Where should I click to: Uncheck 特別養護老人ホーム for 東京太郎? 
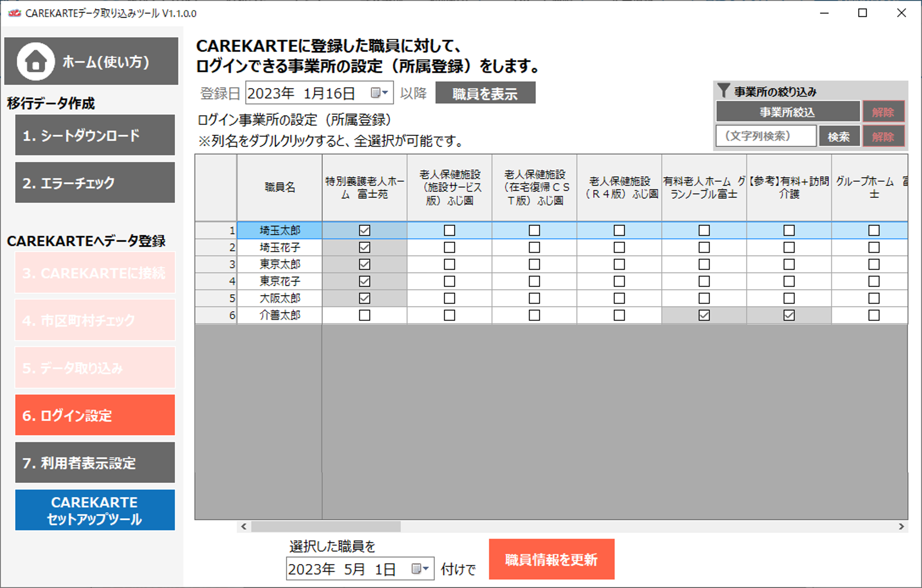point(364,264)
